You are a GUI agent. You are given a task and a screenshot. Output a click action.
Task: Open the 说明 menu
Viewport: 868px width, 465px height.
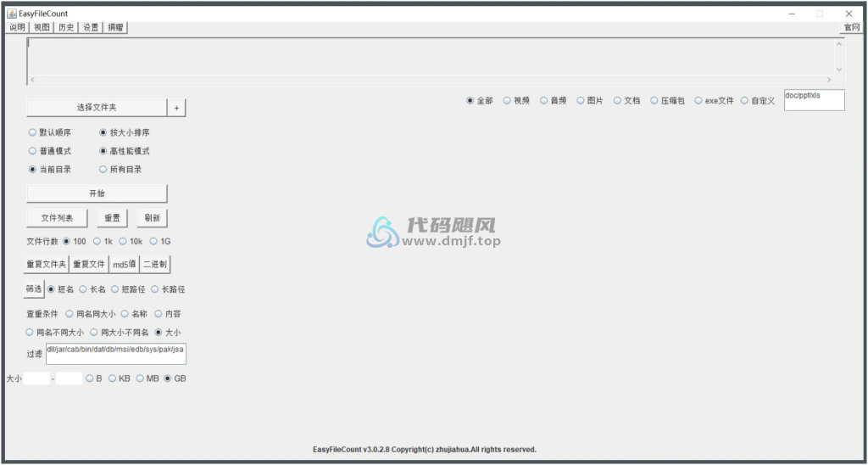(x=17, y=28)
